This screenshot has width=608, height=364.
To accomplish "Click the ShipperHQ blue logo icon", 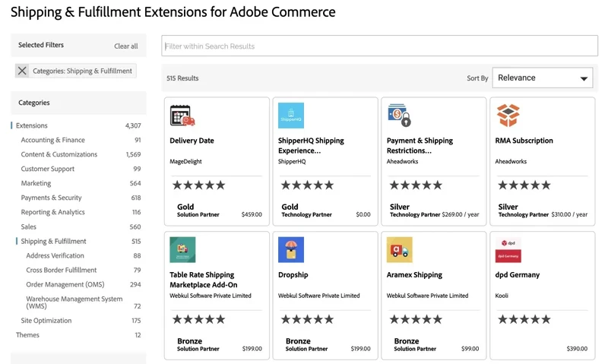I will coord(291,116).
